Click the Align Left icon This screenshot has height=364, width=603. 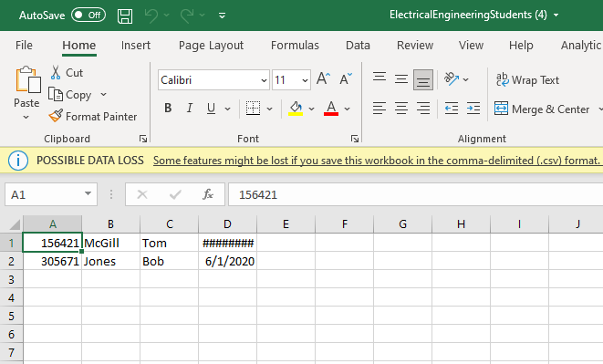point(379,109)
